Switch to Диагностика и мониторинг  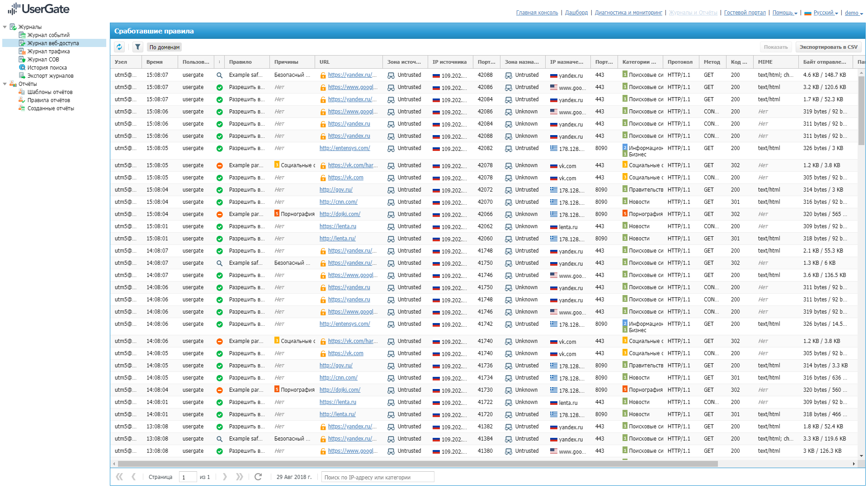pyautogui.click(x=628, y=13)
